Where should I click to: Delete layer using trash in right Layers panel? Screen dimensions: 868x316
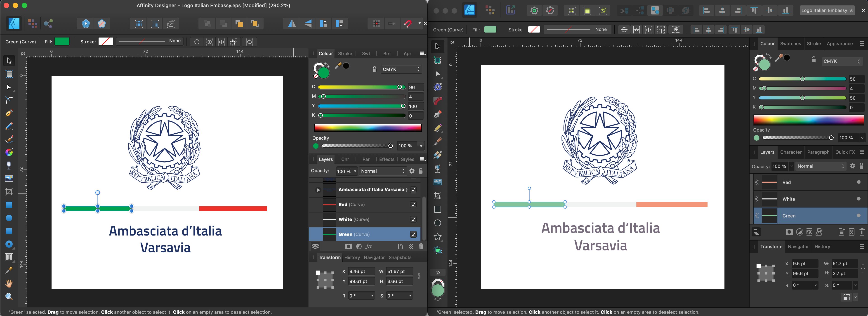(x=862, y=232)
